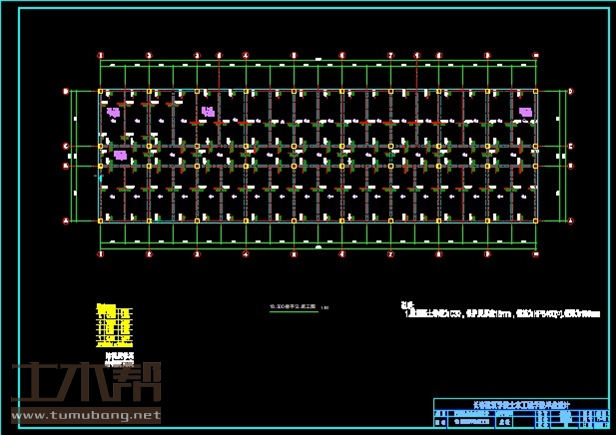Select the axis D bubble on right side
The width and height of the screenshot is (616, 435).
(x=570, y=92)
